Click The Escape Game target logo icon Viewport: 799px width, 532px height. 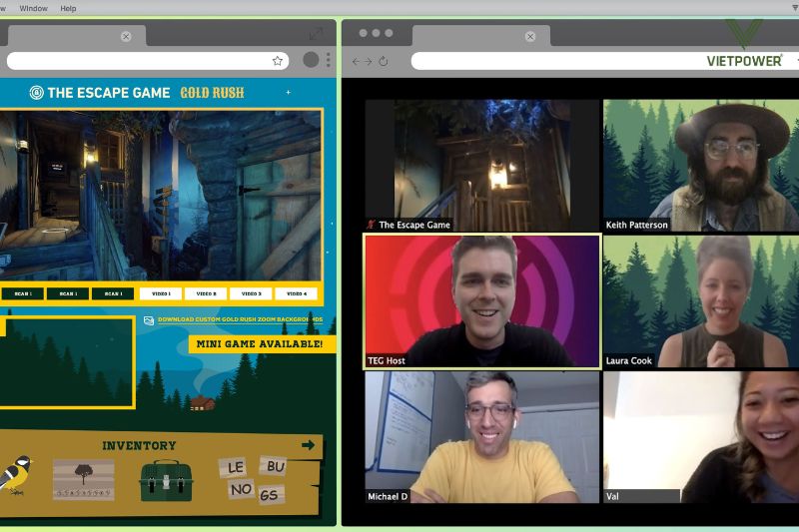pos(36,92)
